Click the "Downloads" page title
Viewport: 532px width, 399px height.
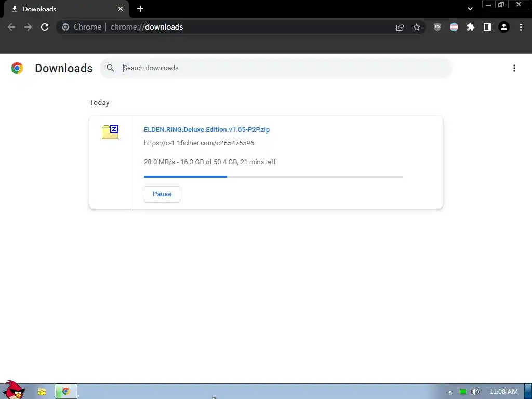[64, 68]
